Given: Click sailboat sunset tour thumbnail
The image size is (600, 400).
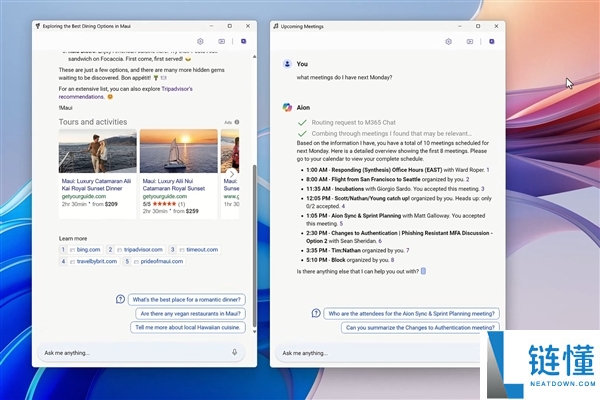Looking at the screenshot, I should [x=179, y=151].
